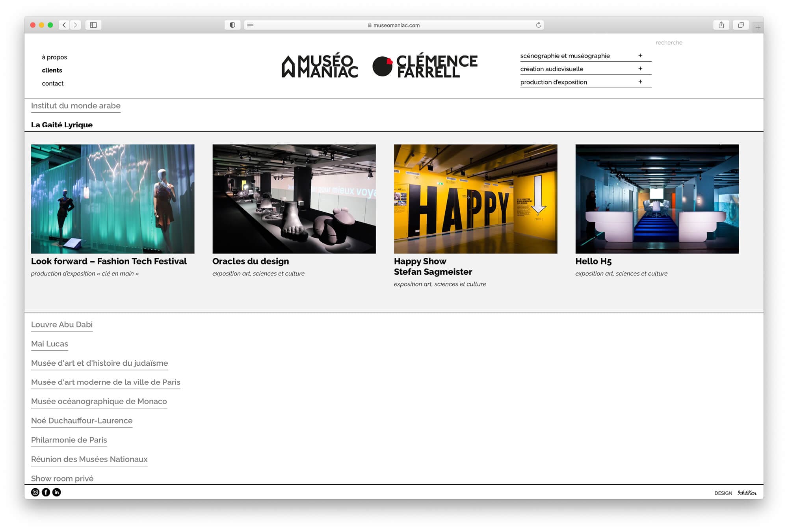
Task: Expand scénographie et muséographie plus sign
Action: coord(640,56)
